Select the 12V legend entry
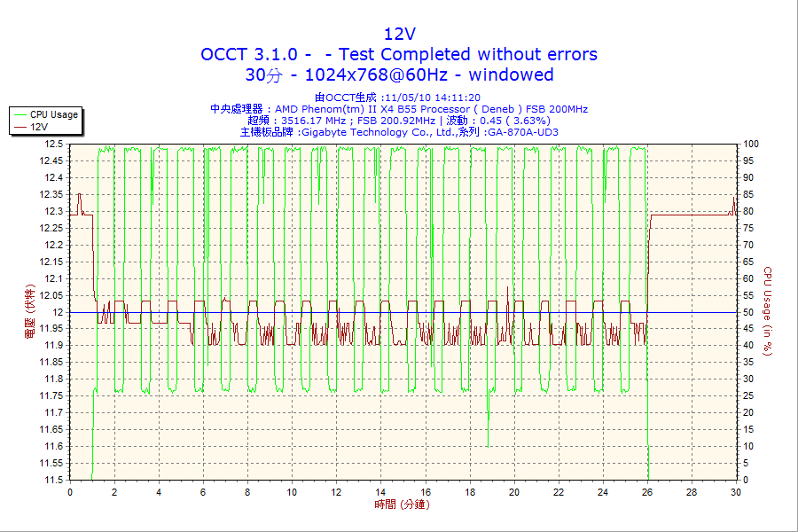The height and width of the screenshot is (532, 798). 31,127
